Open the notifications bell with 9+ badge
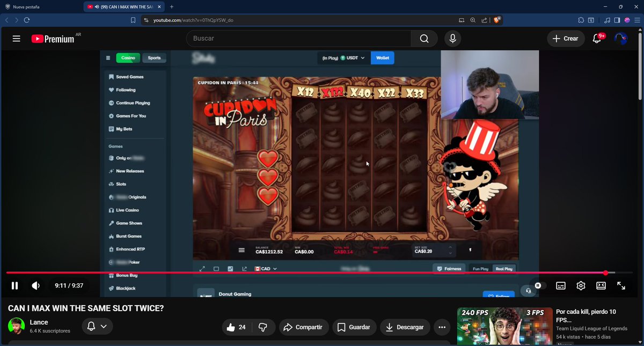644x346 pixels. pyautogui.click(x=598, y=39)
